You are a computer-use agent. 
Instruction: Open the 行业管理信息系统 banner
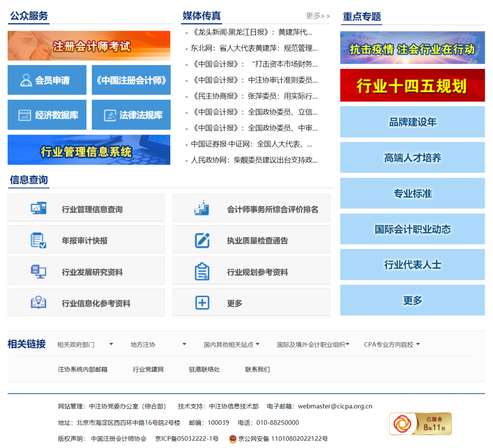click(x=89, y=150)
